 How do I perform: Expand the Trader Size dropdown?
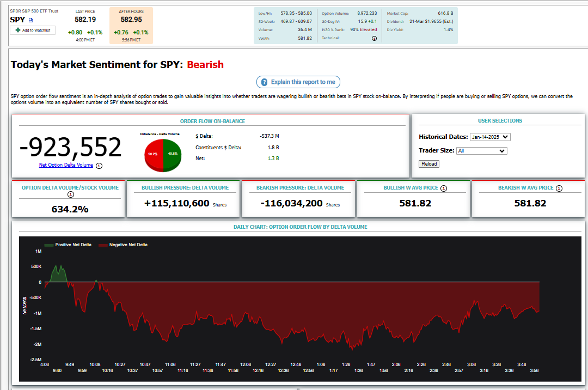tap(482, 151)
